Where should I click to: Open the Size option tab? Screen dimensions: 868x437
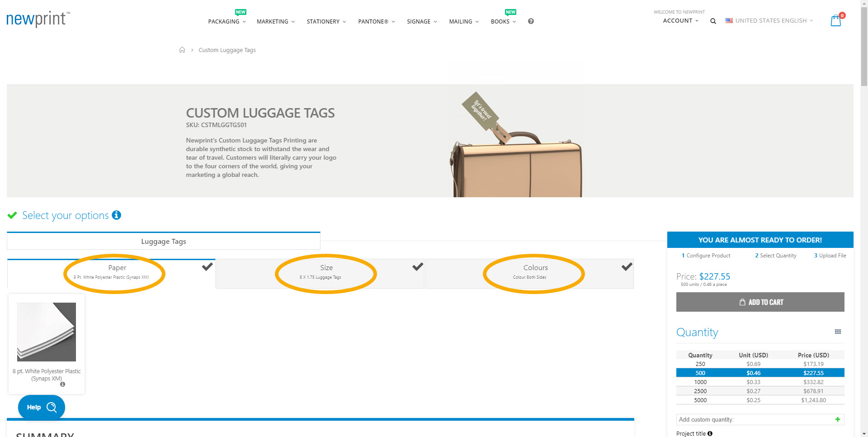coord(321,274)
